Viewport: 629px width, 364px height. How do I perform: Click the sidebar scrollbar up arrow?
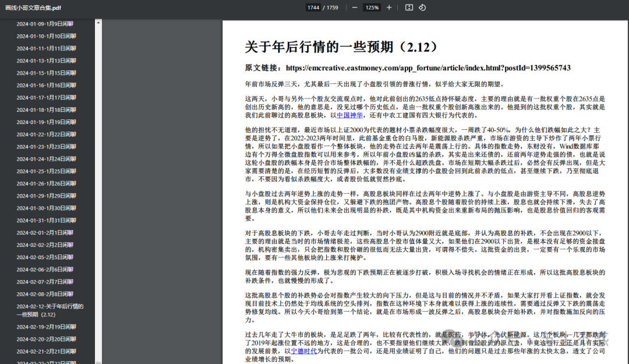tap(98, 23)
